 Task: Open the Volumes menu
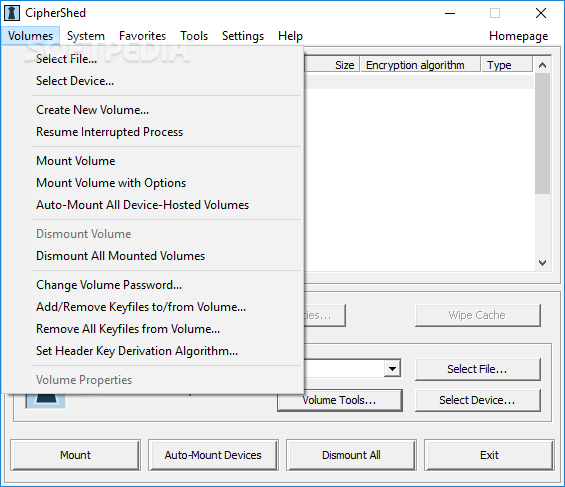(30, 36)
